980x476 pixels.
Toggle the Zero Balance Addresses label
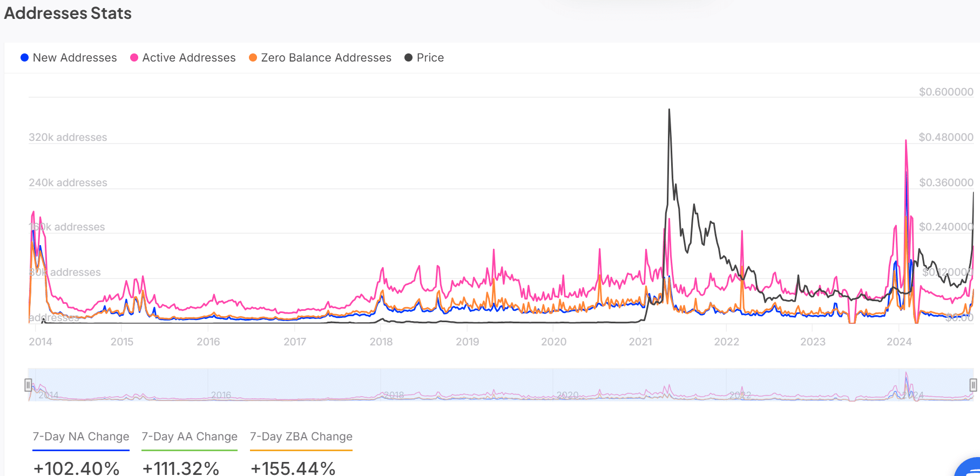click(x=326, y=58)
